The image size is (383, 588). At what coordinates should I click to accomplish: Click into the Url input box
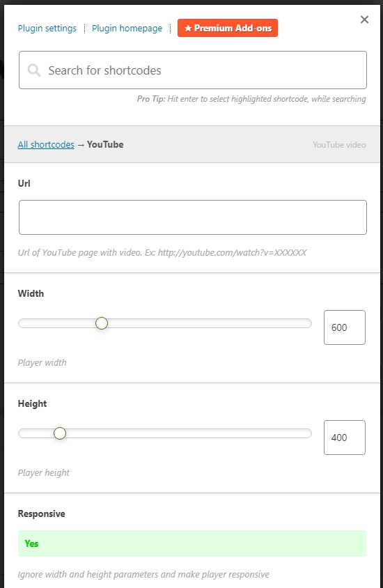click(193, 217)
